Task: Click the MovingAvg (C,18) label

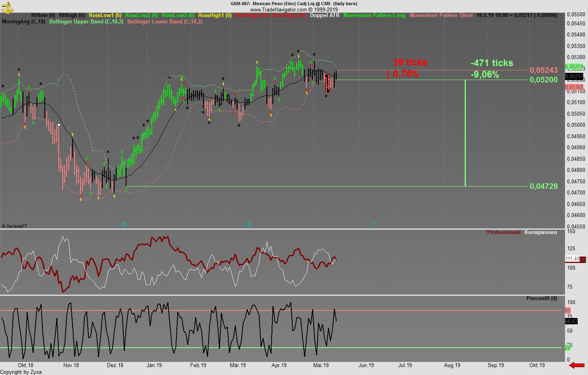Action: point(23,22)
